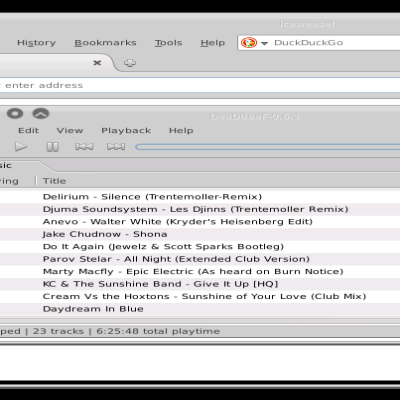This screenshot has width=400, height=400.
Task: Click the DuckDuckGo search engine icon
Action: pyautogui.click(x=249, y=43)
